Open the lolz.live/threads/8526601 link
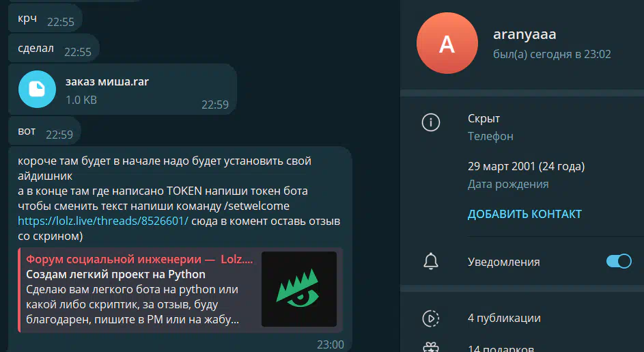 click(103, 221)
